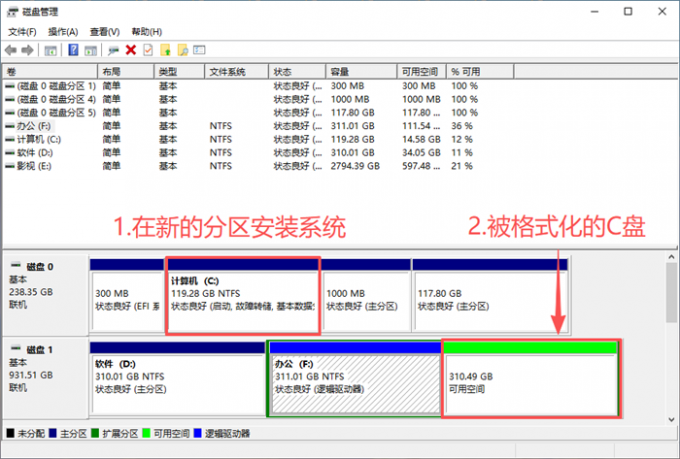Click the 14.58 GB free space cell
Screen dimensions: 680x459
pos(421,140)
